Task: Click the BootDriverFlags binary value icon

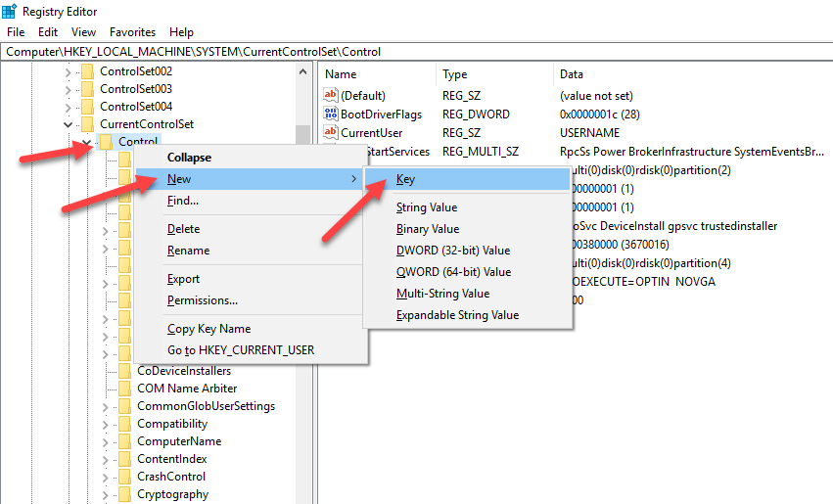Action: [x=331, y=115]
